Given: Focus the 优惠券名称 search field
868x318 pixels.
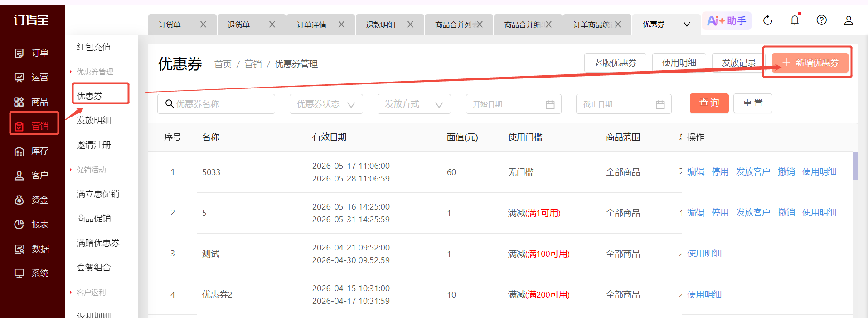Looking at the screenshot, I should 216,104.
